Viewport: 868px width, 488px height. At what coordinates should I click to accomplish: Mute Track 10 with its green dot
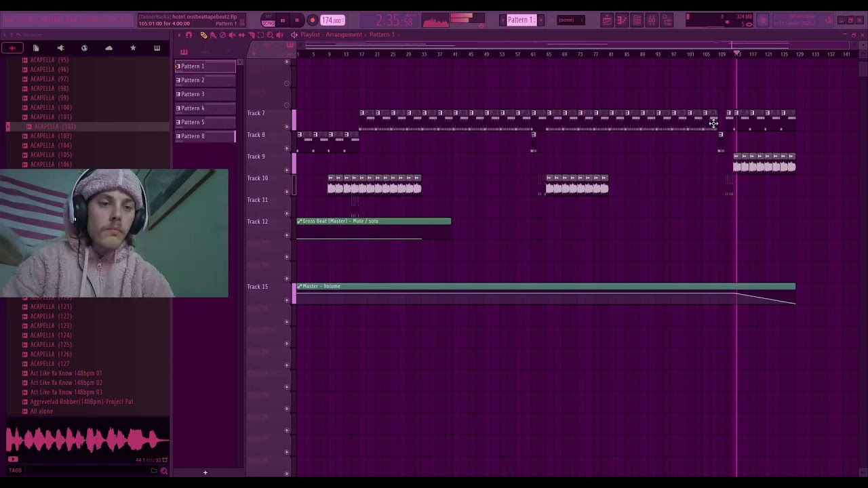(287, 192)
